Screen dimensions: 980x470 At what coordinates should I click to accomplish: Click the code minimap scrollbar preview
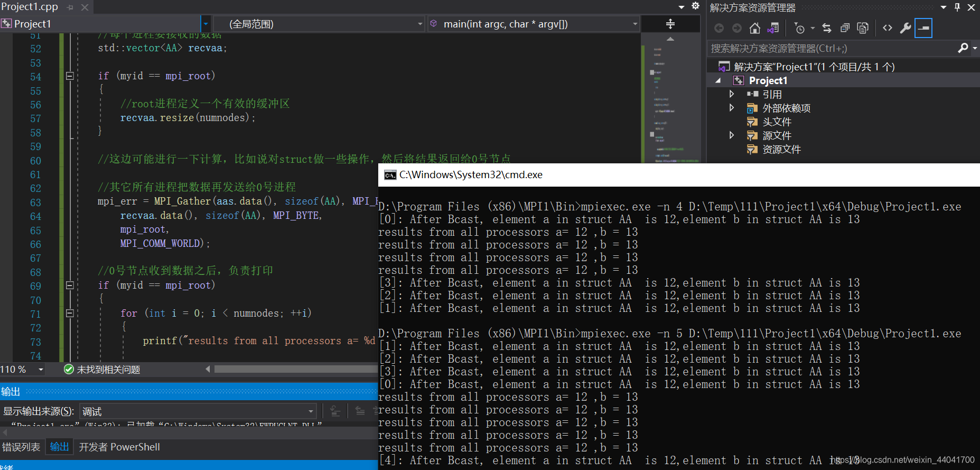click(671, 103)
